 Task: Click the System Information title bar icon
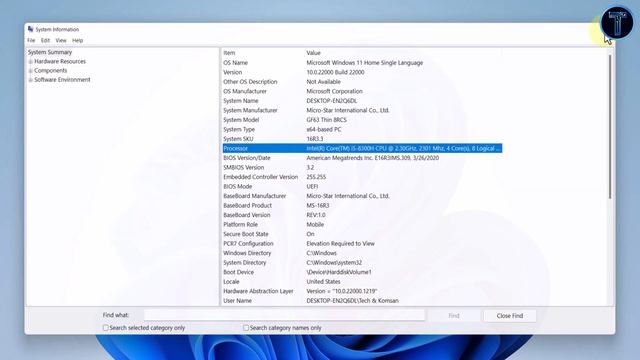pyautogui.click(x=31, y=29)
